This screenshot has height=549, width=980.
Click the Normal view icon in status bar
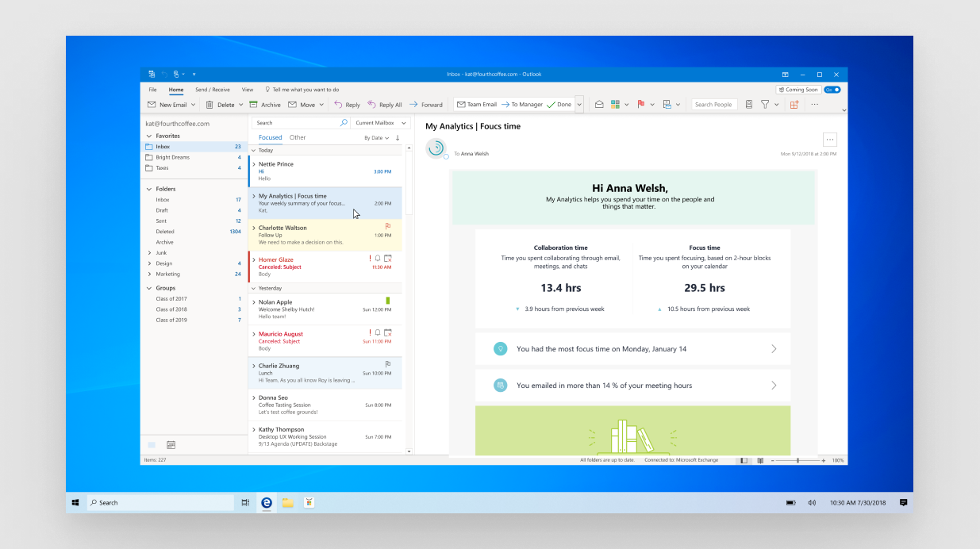pos(744,460)
